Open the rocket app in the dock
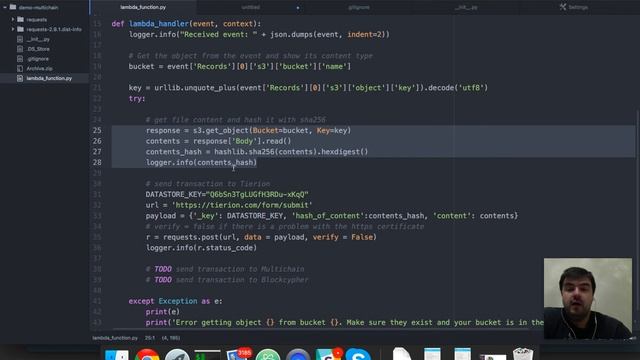 coord(177,354)
